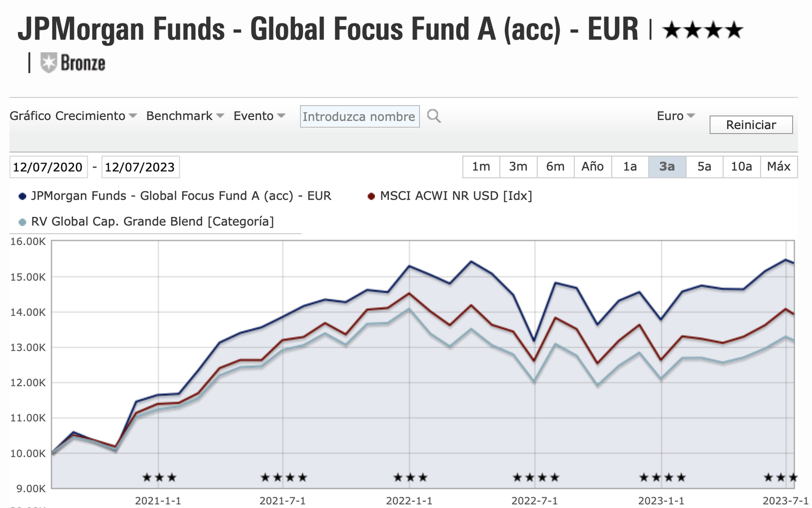Click the four-star rating marker at 2022-7-1
The height and width of the screenshot is (508, 812).
pyautogui.click(x=536, y=478)
